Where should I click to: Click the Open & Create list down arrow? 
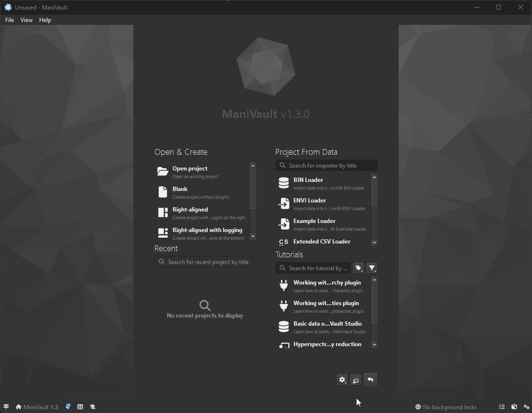tap(253, 236)
